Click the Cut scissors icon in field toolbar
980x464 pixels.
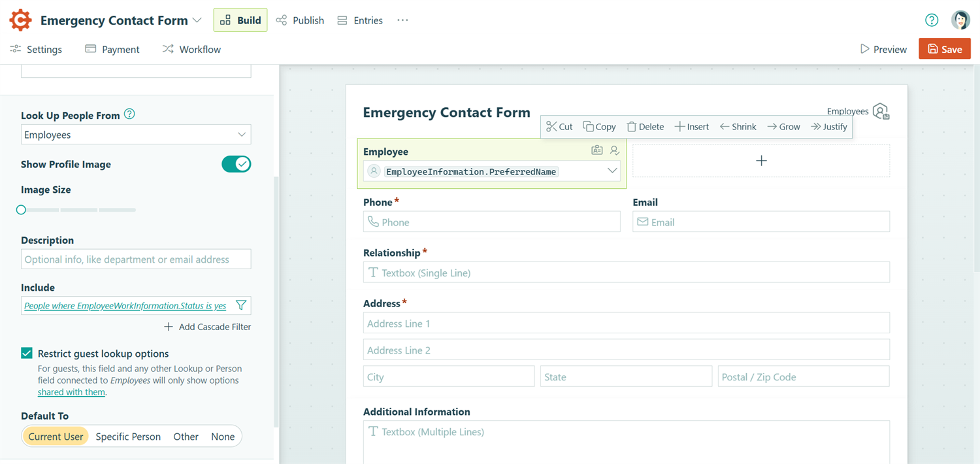coord(551,127)
